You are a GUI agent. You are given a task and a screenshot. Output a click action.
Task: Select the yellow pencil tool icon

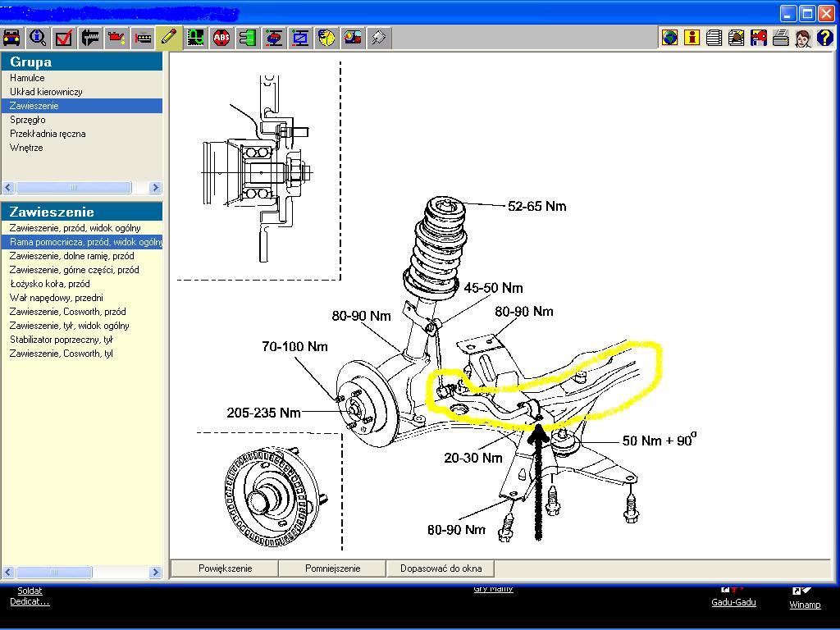coord(169,38)
